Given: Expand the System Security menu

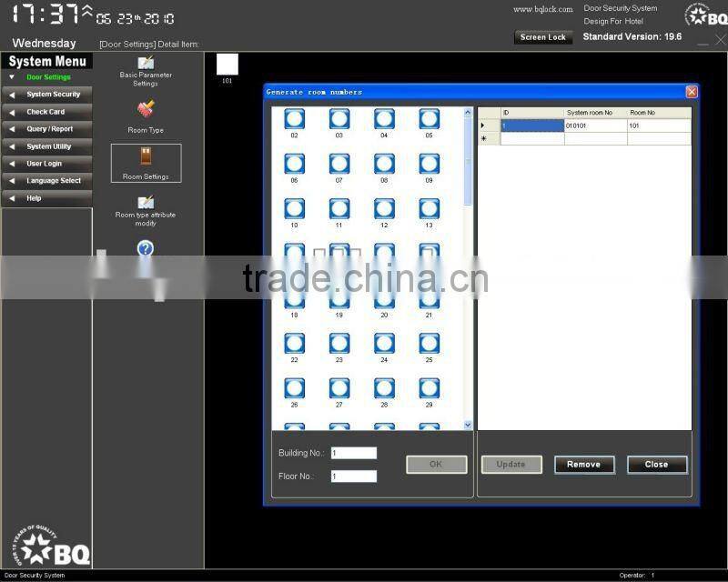Looking at the screenshot, I should (52, 95).
